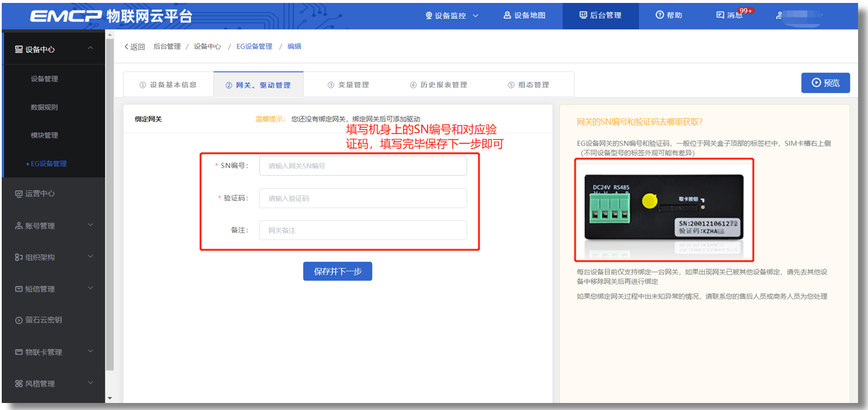868x410 pixels.
Task: Expand the 风格管理 chevron
Action: click(x=90, y=382)
